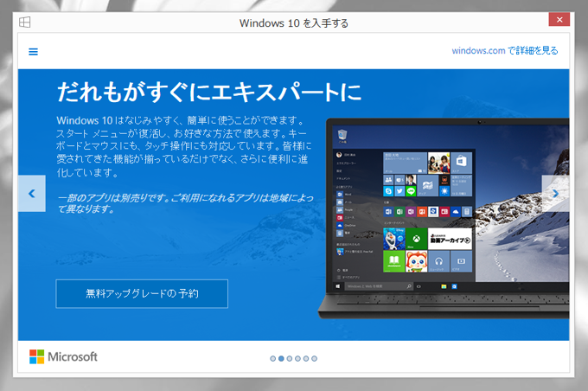
Task: Go to the previous slide arrow
Action: (32, 193)
